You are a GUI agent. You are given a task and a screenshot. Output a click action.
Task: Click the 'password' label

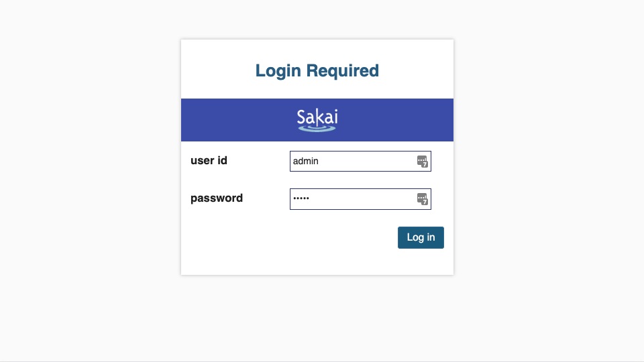pyautogui.click(x=217, y=198)
